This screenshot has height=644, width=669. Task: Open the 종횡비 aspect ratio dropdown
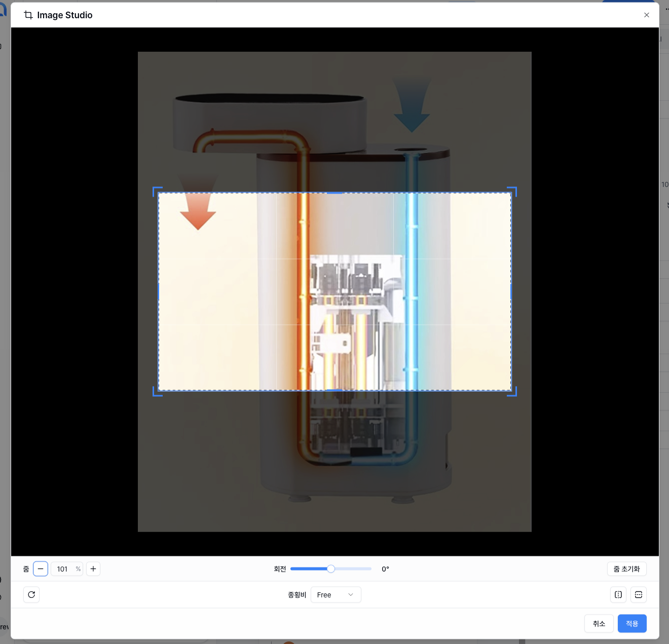pos(336,595)
